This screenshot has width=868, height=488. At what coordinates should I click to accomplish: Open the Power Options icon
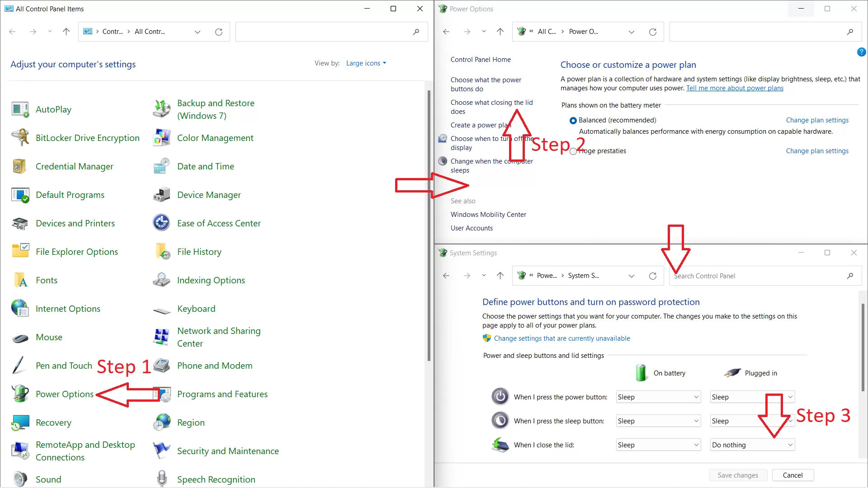pyautogui.click(x=20, y=394)
